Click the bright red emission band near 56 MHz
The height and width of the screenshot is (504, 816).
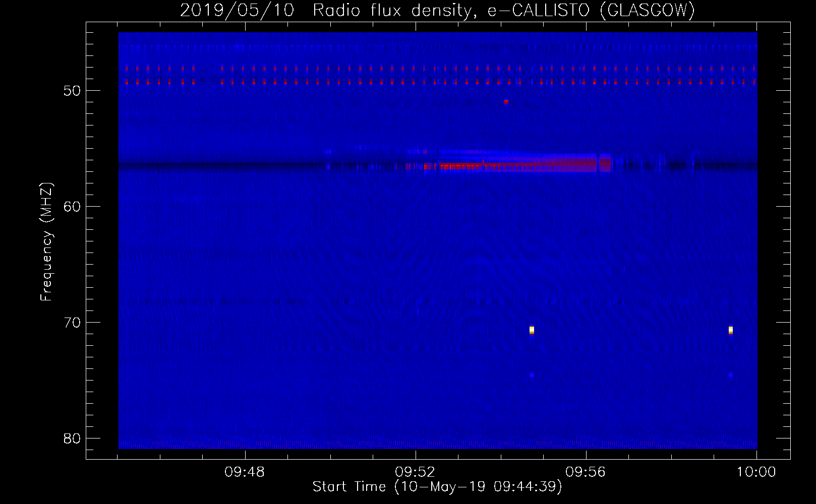(517, 164)
